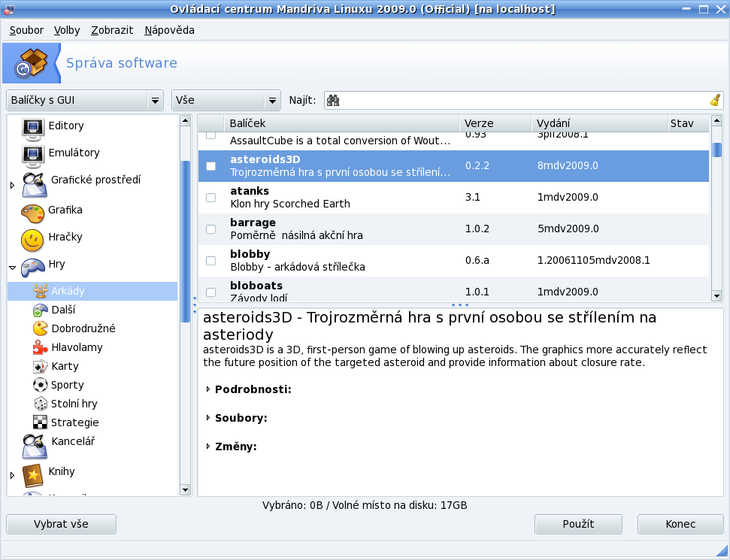Image resolution: width=730 pixels, height=560 pixels.
Task: Select the atanks package row
Action: tap(453, 198)
